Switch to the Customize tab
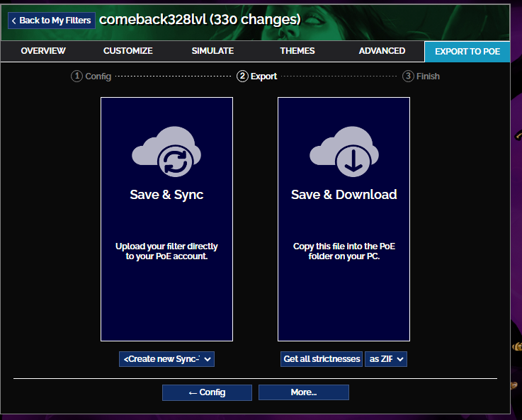 tap(127, 51)
